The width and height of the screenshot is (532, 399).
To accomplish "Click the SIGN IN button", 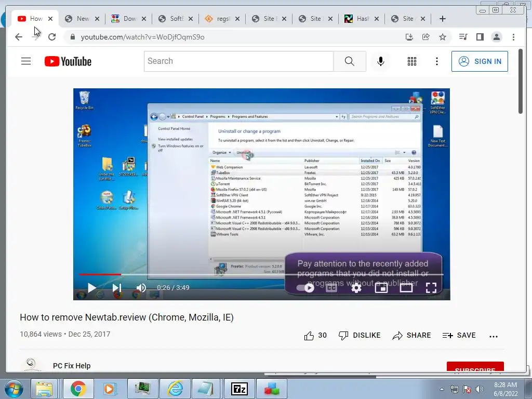I will 480,61.
